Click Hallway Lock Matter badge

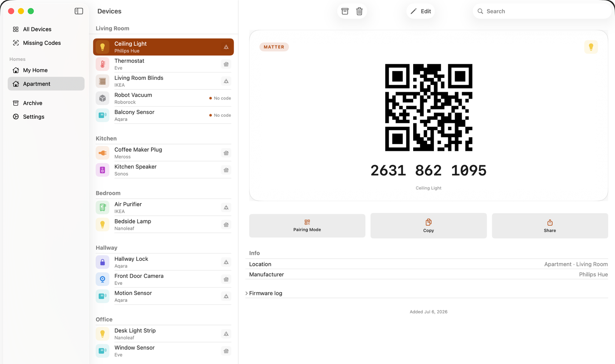tap(226, 262)
